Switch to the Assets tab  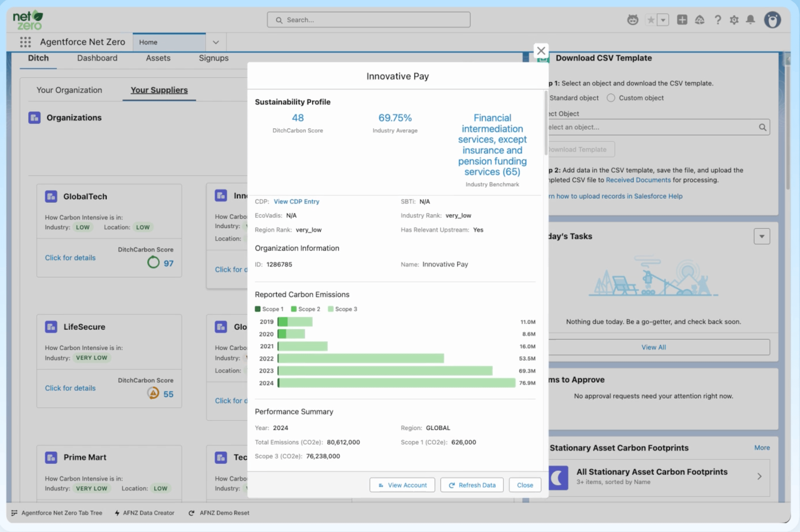(158, 58)
